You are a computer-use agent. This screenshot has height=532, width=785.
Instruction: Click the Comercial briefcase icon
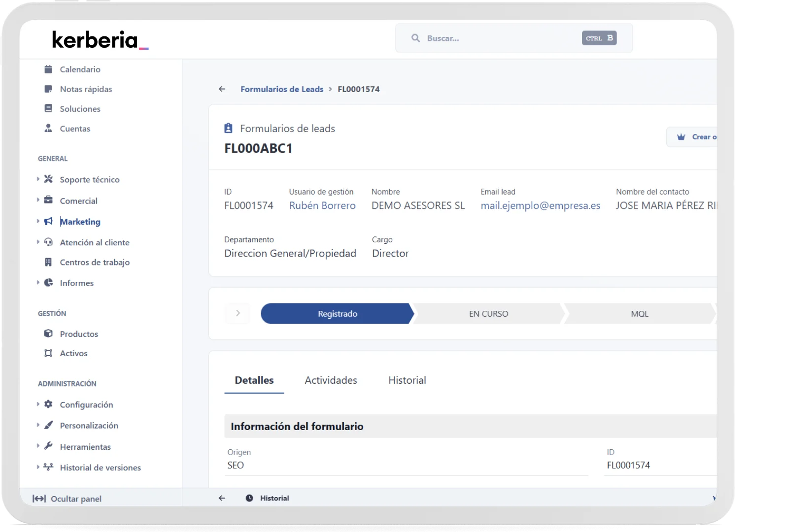click(x=48, y=200)
